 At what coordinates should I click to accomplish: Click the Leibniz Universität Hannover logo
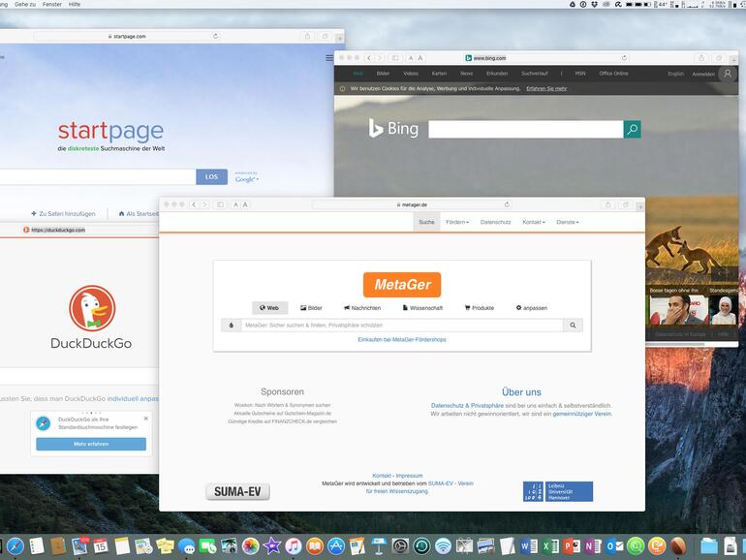tap(558, 491)
